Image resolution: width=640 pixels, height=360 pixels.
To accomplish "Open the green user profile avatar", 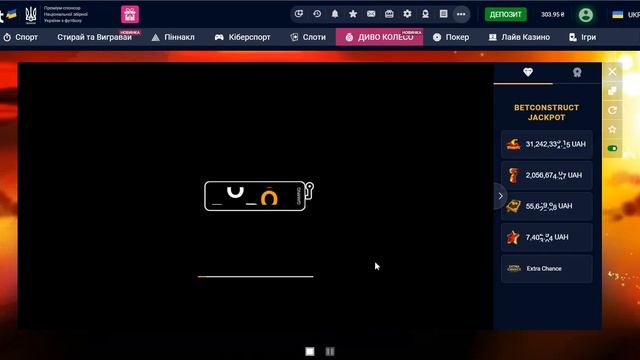I will pos(586,15).
